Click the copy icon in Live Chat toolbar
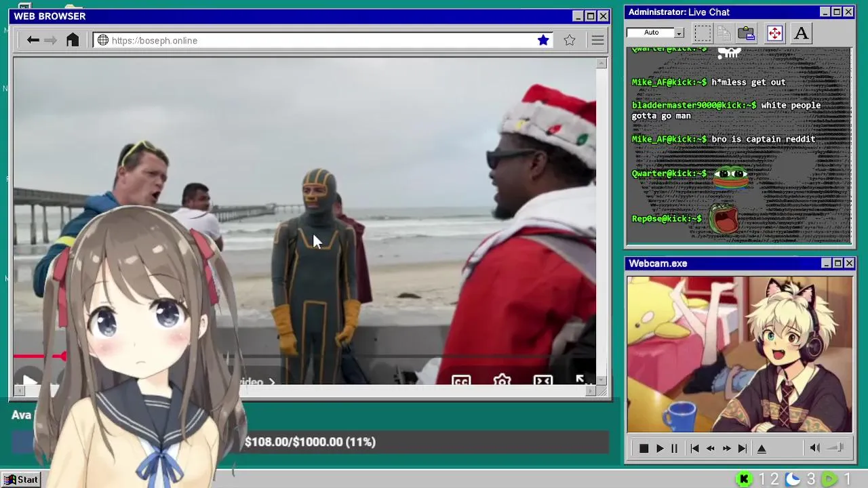The height and width of the screenshot is (488, 868). [724, 33]
